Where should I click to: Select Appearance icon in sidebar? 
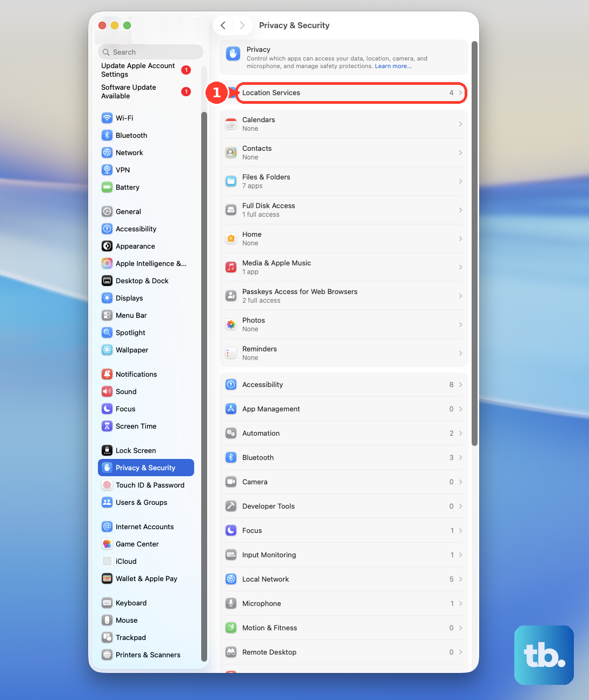click(107, 246)
